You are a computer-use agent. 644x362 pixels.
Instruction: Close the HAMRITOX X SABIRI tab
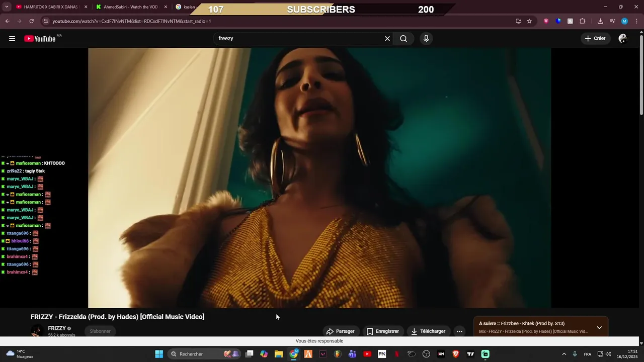coord(86,7)
